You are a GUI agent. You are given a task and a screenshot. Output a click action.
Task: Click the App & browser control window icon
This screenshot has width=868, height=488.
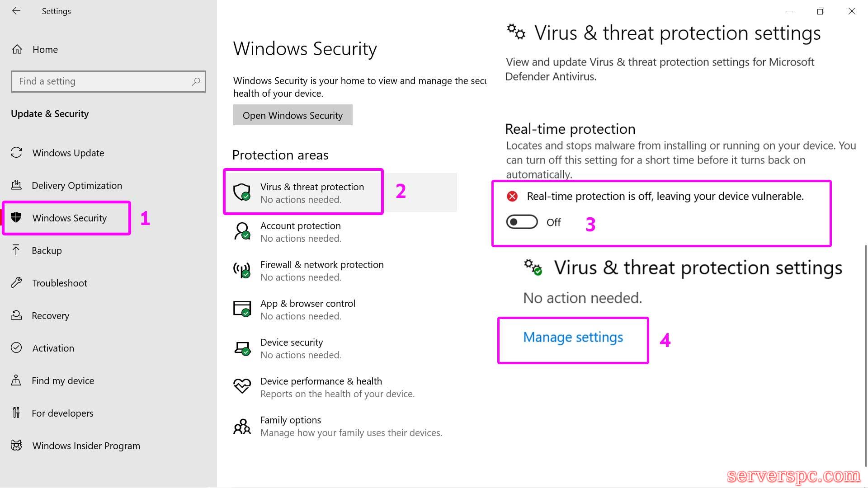coord(242,309)
